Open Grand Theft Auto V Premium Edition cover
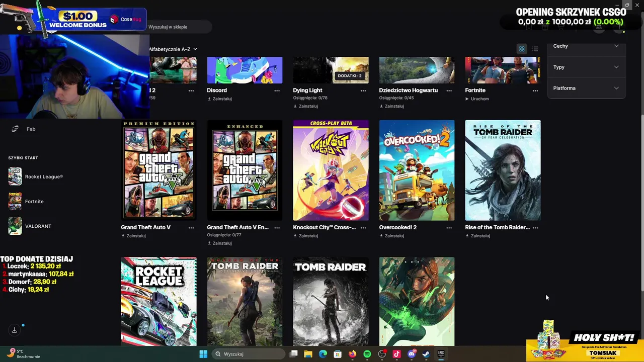The image size is (644, 362). pos(158,170)
